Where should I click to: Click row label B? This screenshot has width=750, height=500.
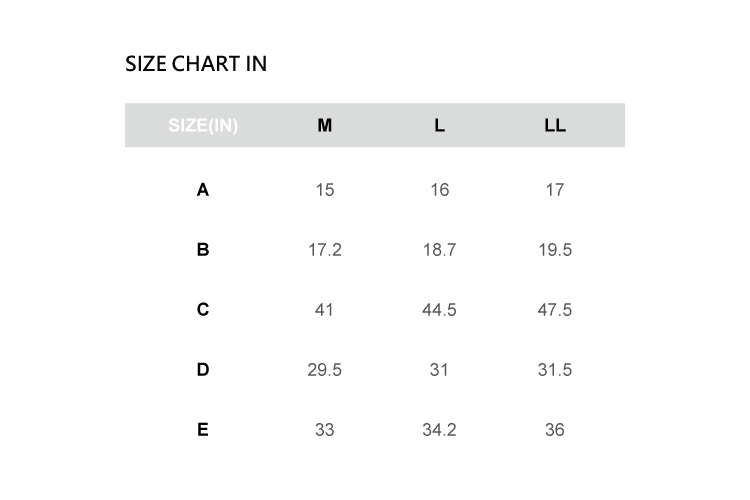pyautogui.click(x=203, y=250)
